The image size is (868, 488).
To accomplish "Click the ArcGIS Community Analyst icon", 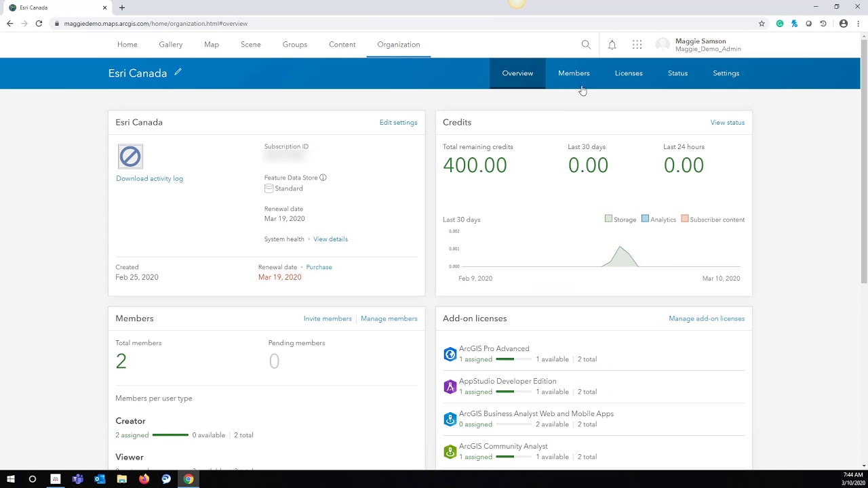I will (x=450, y=451).
